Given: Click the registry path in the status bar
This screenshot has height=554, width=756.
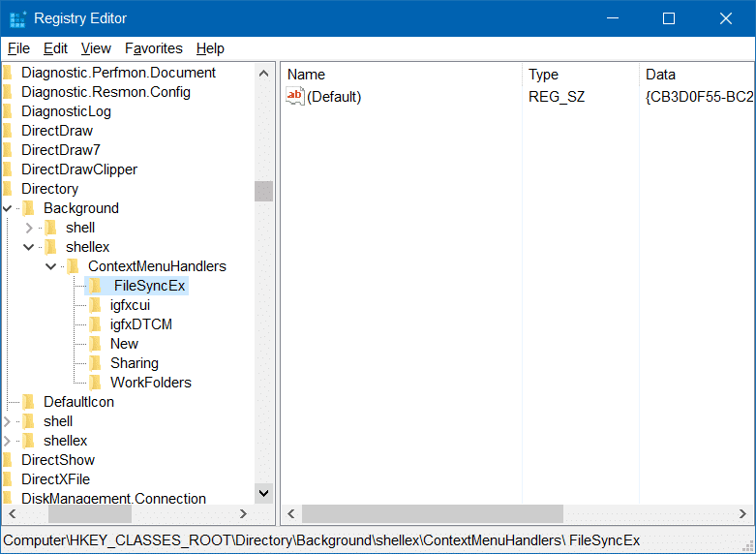Looking at the screenshot, I should 321,540.
